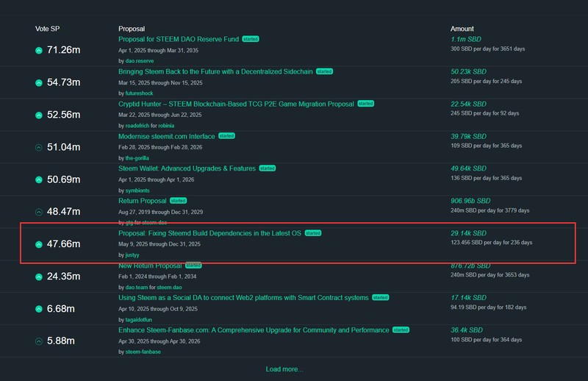Open Using Steem as a Social DA proposal

(x=243, y=298)
